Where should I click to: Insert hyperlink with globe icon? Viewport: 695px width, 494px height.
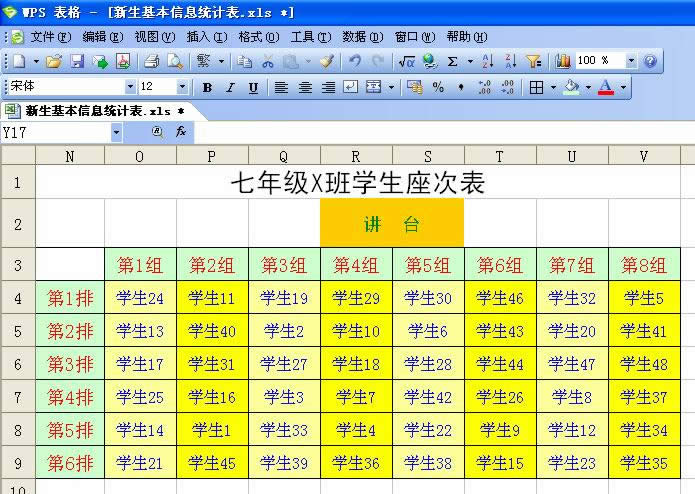(429, 61)
